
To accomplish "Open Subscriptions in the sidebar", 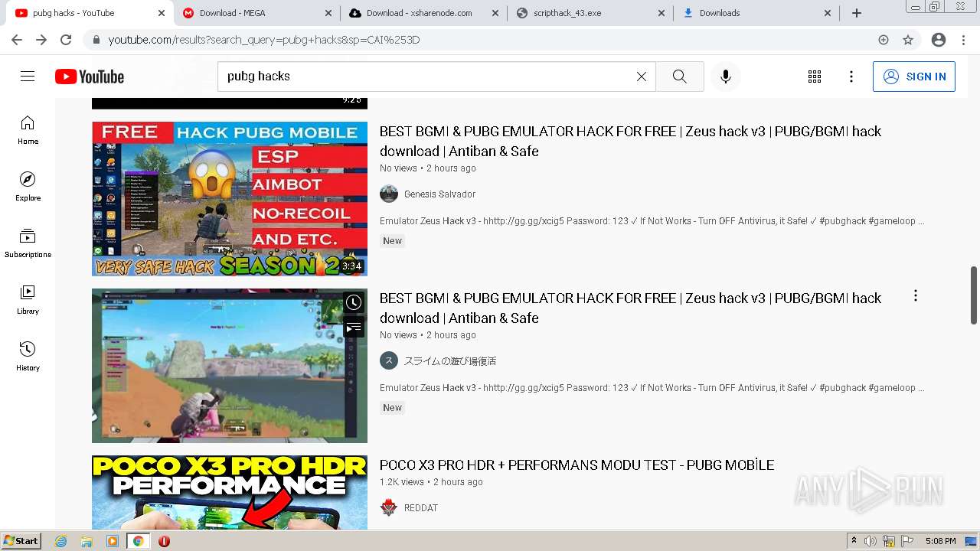I will (x=28, y=243).
